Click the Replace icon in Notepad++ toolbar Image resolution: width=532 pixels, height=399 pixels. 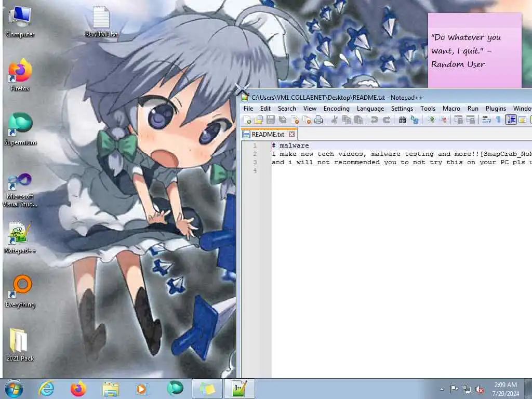click(x=414, y=119)
